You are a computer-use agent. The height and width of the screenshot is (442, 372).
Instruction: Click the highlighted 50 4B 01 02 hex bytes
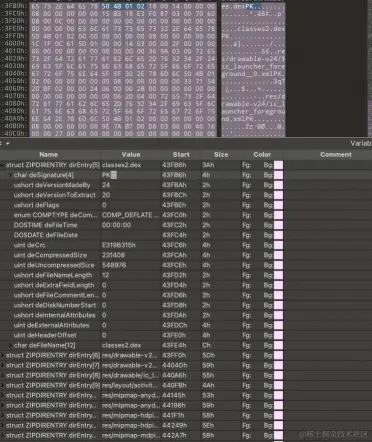tap(123, 6)
